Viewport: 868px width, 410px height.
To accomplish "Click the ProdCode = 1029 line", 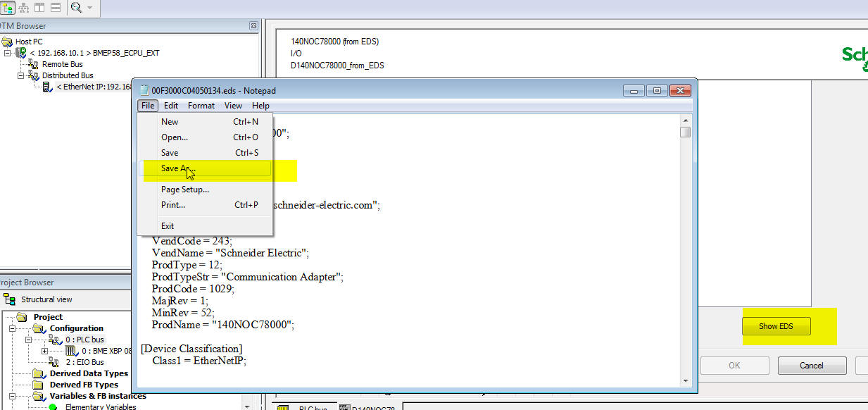I will (x=193, y=289).
